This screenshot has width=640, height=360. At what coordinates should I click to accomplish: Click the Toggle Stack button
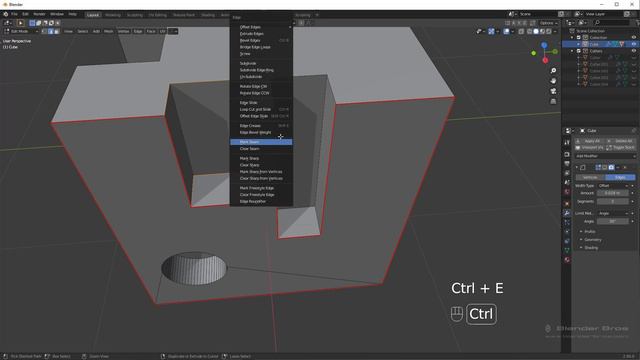(x=620, y=147)
